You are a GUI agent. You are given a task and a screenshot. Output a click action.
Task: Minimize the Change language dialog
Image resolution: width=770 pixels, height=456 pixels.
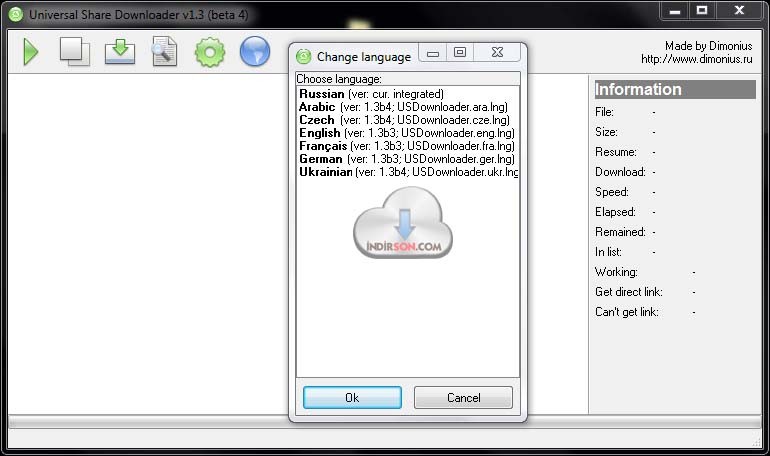coord(433,53)
